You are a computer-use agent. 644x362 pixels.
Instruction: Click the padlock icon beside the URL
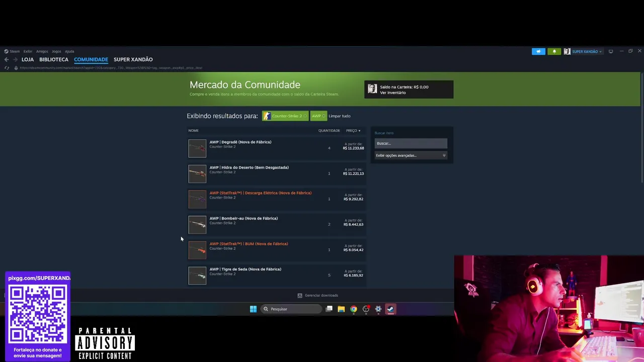point(16,68)
